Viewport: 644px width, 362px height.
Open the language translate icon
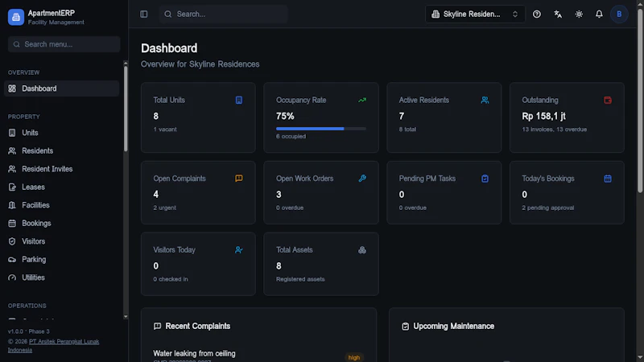tap(558, 14)
